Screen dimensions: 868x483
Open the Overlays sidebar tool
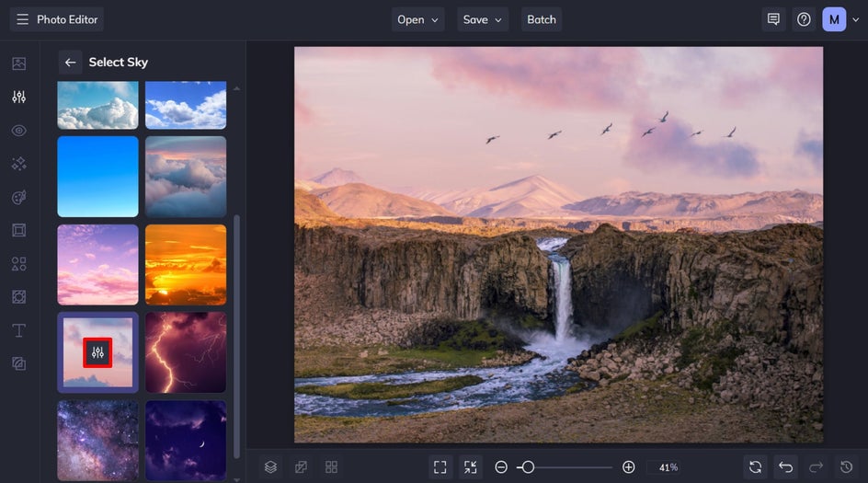click(18, 297)
